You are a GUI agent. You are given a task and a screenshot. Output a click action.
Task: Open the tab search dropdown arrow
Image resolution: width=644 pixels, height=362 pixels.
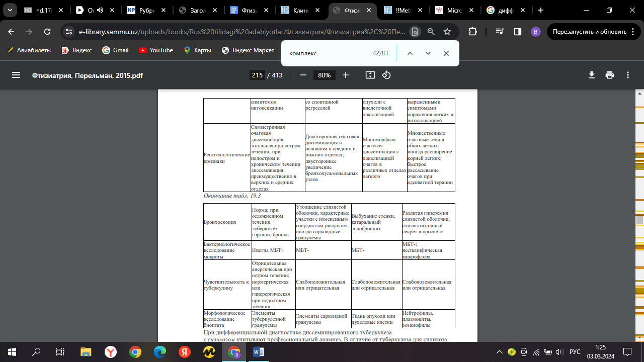tap(10, 10)
